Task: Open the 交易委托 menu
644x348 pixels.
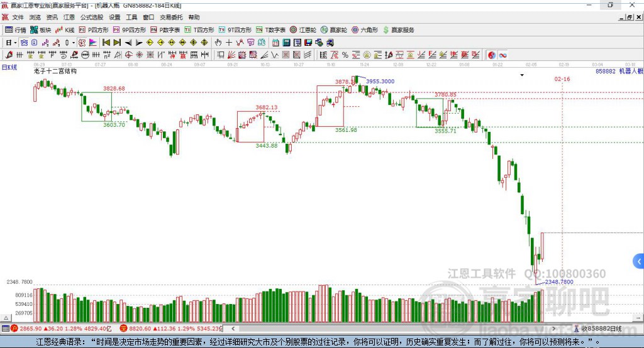Action: 171,17
